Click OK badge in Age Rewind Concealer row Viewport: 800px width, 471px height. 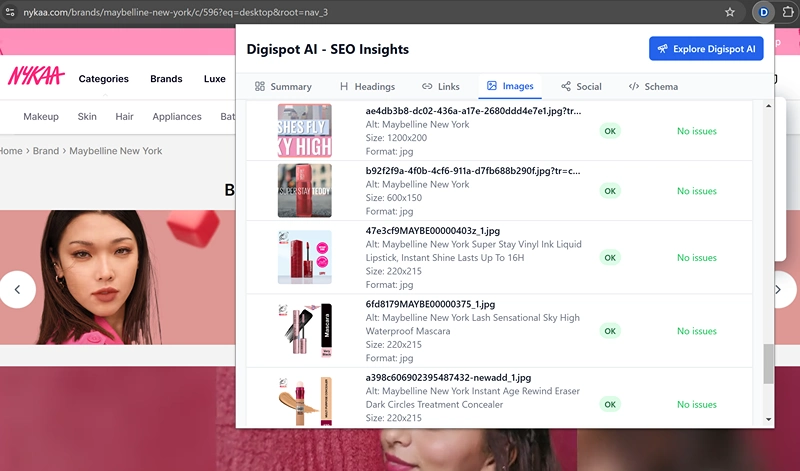tap(610, 404)
